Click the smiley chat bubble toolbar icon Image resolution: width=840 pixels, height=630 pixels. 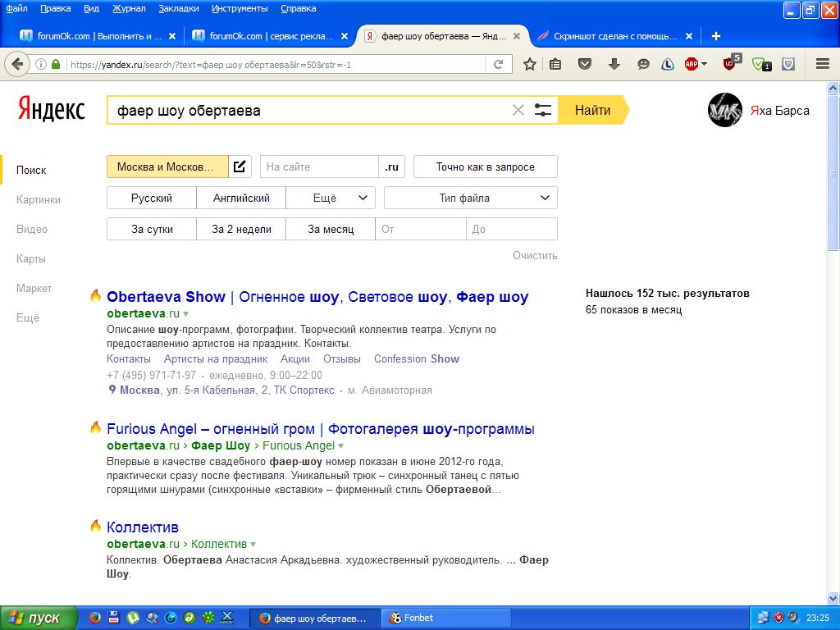tap(643, 64)
